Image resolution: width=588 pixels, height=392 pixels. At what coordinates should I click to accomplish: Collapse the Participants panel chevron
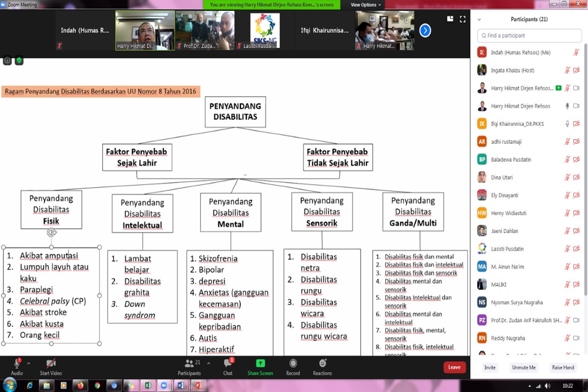coord(479,20)
